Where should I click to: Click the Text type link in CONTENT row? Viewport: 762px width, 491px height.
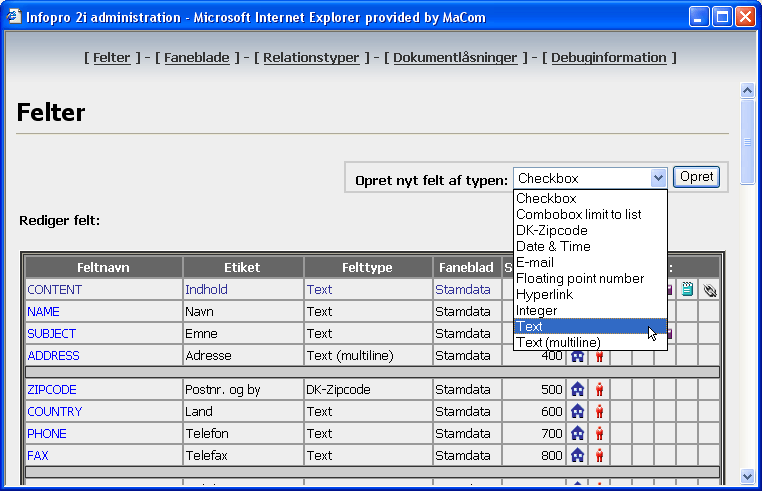pyautogui.click(x=319, y=289)
